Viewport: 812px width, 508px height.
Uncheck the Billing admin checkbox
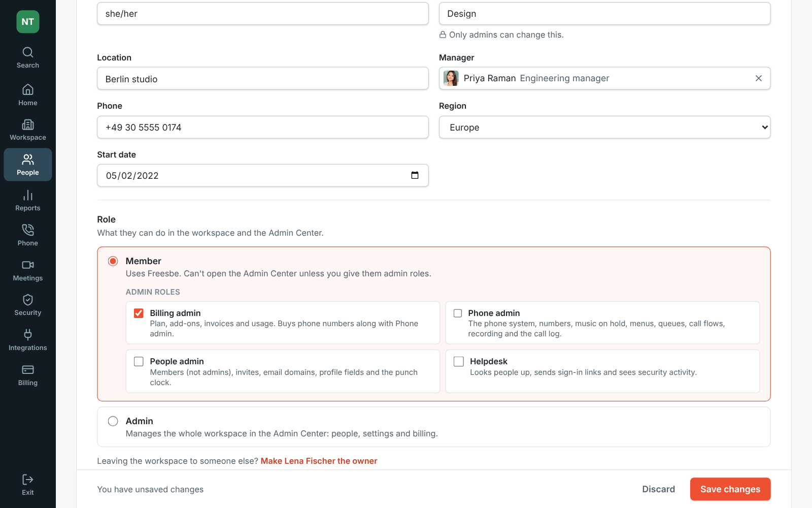(139, 313)
